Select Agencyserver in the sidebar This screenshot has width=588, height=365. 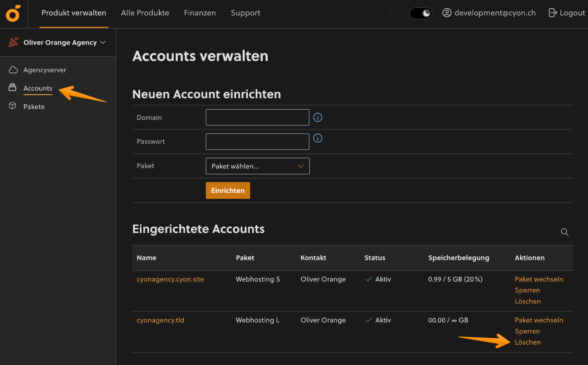45,70
